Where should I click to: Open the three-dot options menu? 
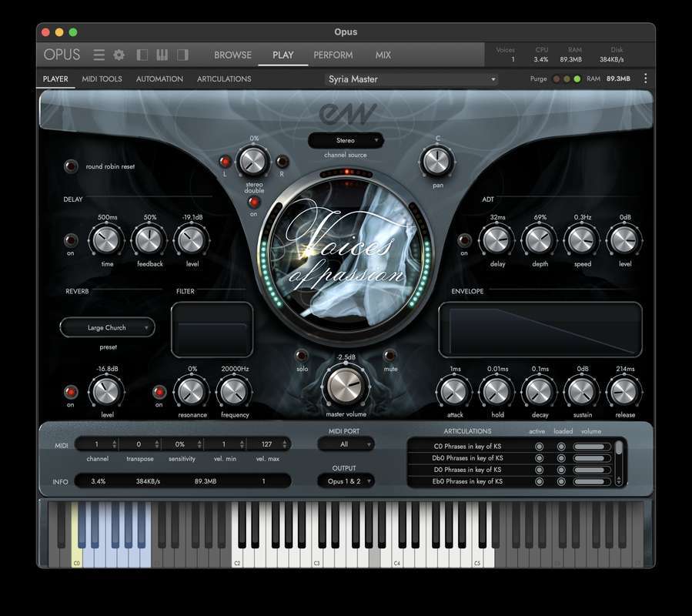tap(645, 79)
